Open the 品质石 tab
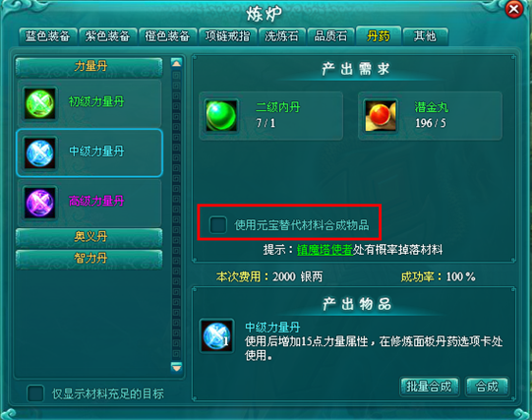The height and width of the screenshot is (420, 532). click(330, 36)
